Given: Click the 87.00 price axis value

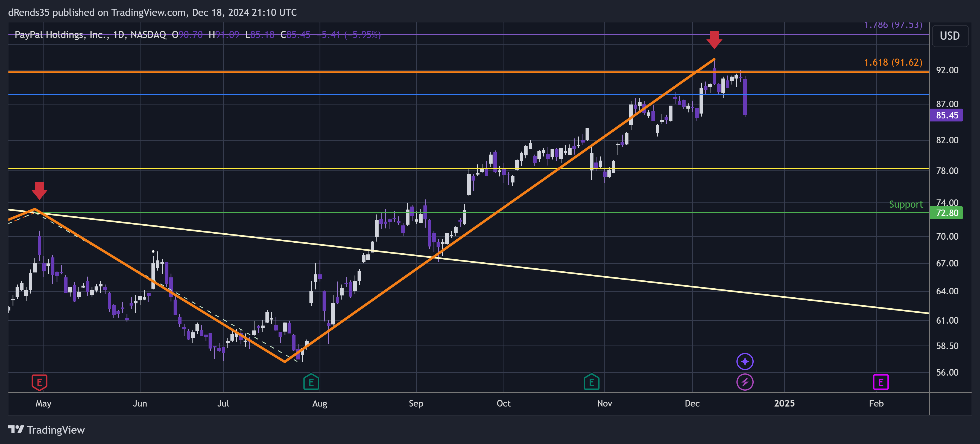Looking at the screenshot, I should point(947,104).
